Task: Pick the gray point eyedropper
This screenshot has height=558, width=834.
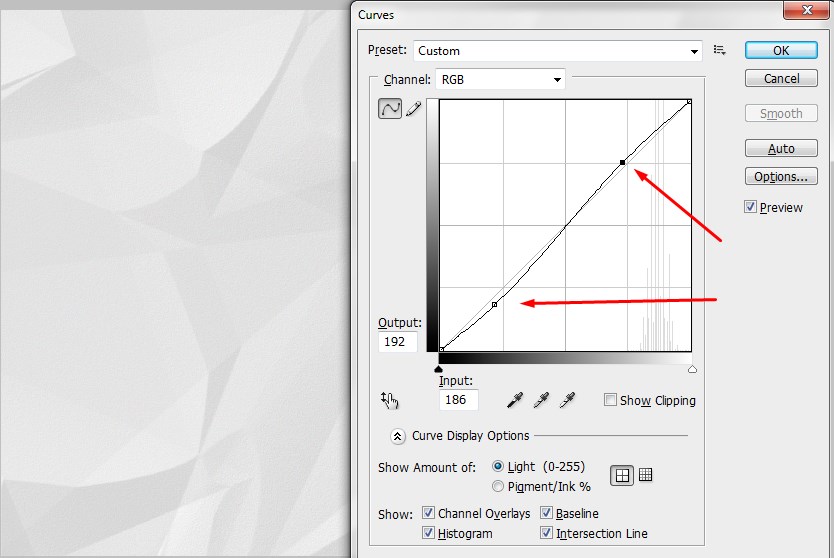Action: point(541,400)
